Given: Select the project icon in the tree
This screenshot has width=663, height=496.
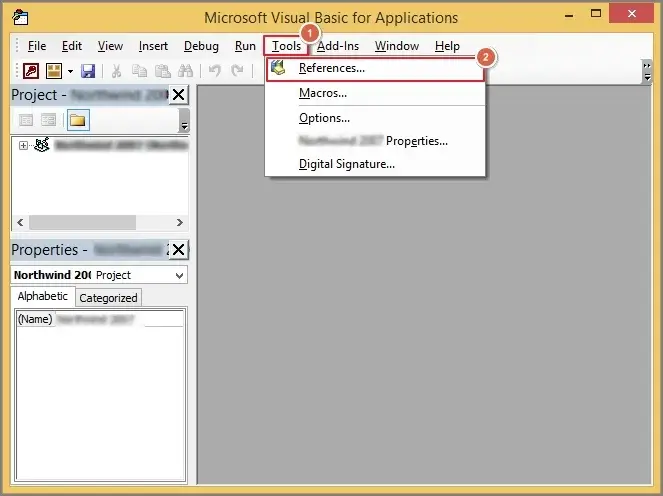Looking at the screenshot, I should coord(42,145).
